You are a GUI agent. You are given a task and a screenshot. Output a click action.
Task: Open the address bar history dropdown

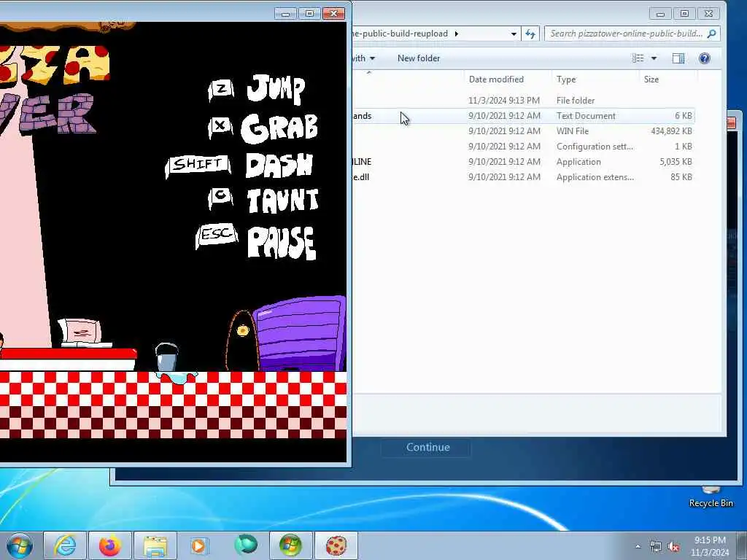point(514,34)
